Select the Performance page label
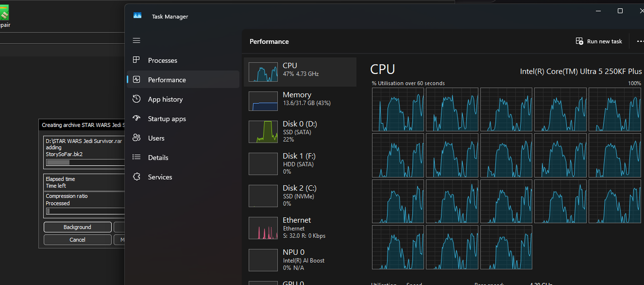The height and width of the screenshot is (285, 644). 167,80
